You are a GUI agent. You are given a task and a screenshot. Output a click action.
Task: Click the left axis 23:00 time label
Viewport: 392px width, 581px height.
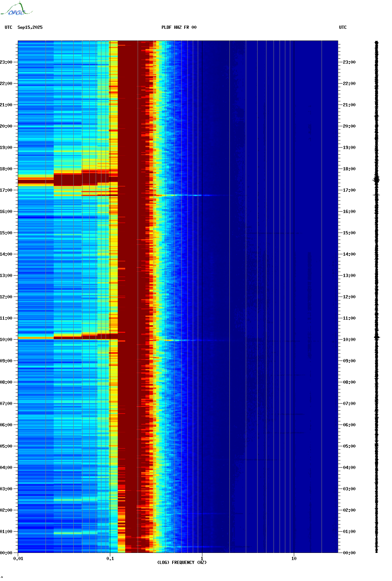6,62
